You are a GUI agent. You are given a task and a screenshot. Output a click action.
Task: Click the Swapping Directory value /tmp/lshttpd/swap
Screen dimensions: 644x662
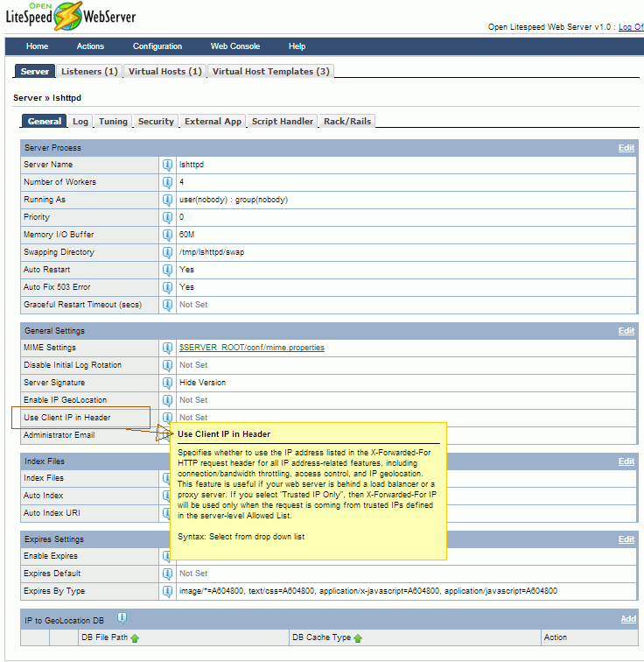coord(212,252)
